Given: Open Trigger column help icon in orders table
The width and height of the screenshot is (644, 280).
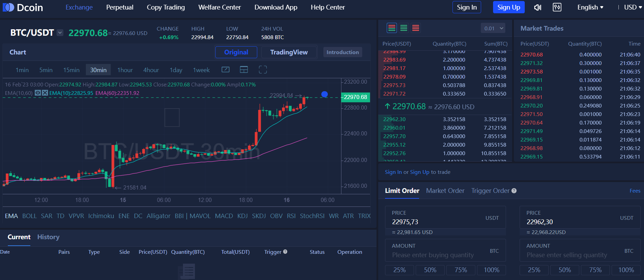Looking at the screenshot, I should pyautogui.click(x=285, y=252).
